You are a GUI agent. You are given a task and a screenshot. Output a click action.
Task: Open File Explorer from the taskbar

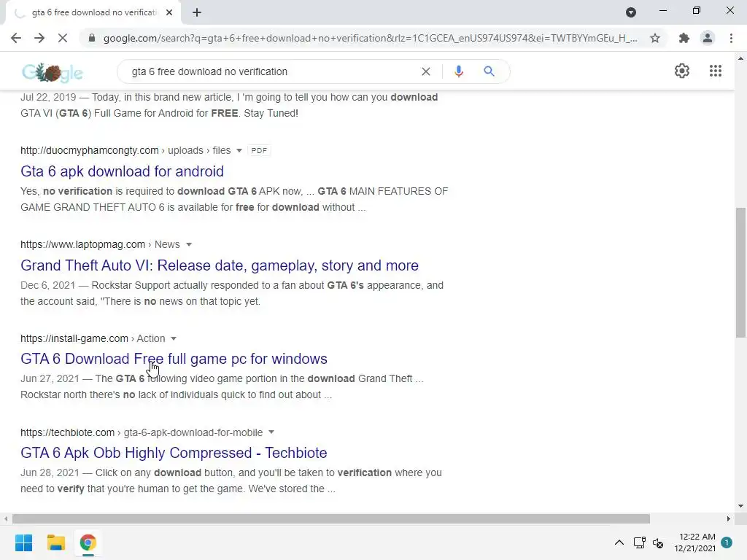pos(55,542)
